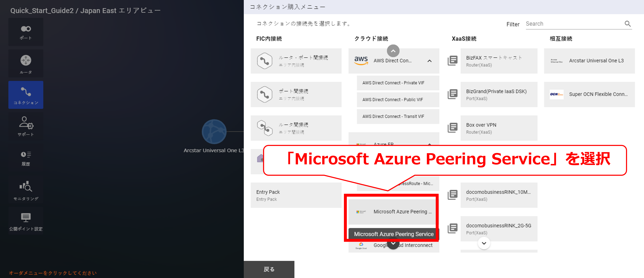The height and width of the screenshot is (278, 644).
Task: Click the 戻る back button
Action: click(x=269, y=269)
